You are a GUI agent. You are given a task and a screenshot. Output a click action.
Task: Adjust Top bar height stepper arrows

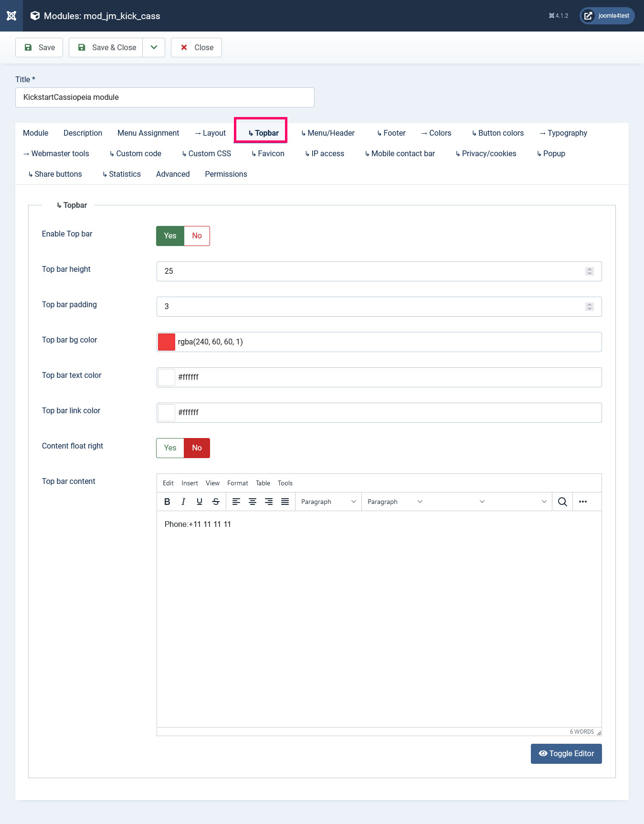point(590,271)
